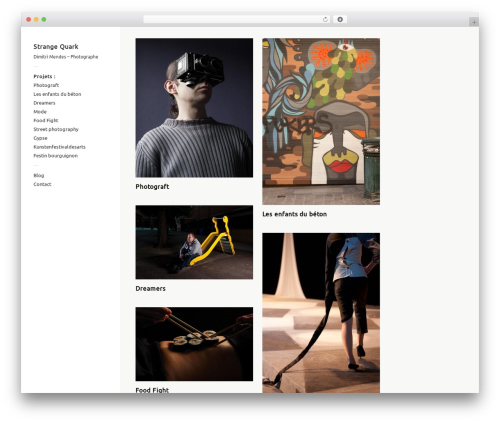Select Dreamers in the sidebar menu
The width and height of the screenshot is (500, 423).
(44, 103)
